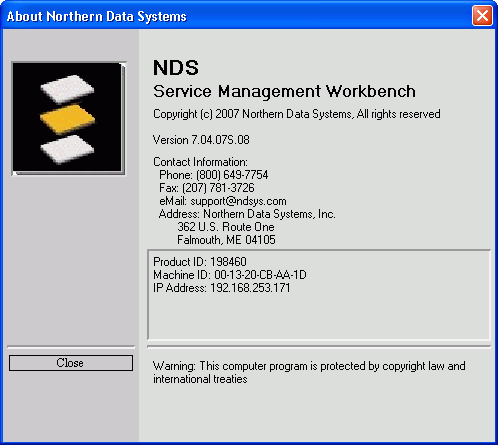Click the copyright warning message text
Viewport: 498px width, 445px height.
(x=309, y=372)
